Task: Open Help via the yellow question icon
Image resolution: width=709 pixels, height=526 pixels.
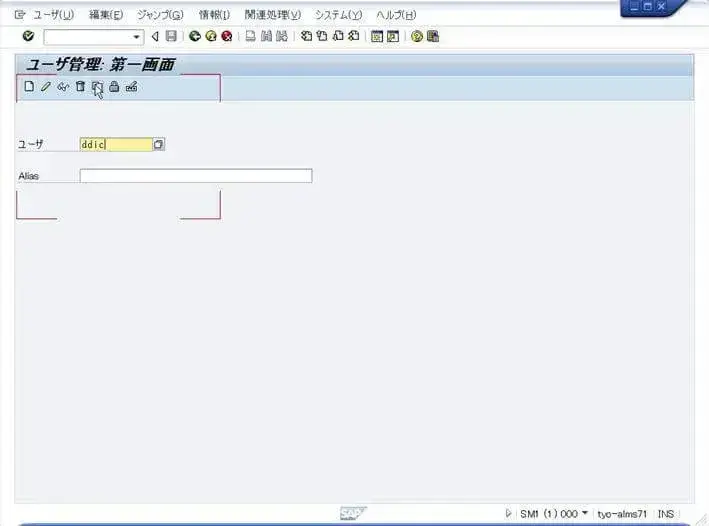Action: 417,36
